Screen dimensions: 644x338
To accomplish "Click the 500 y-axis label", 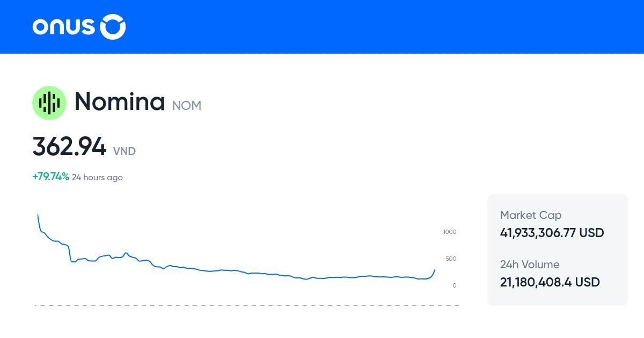I will pyautogui.click(x=451, y=259).
